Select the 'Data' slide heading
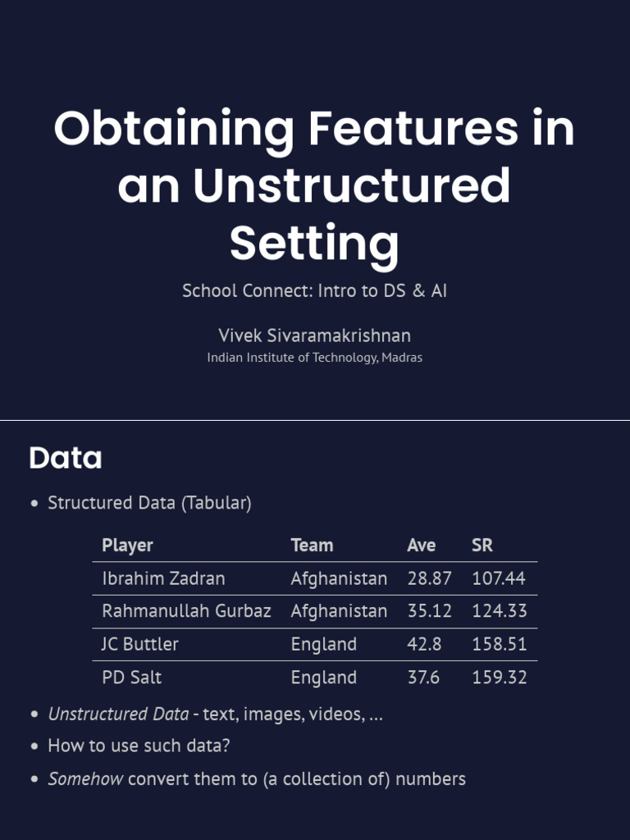 pos(66,459)
